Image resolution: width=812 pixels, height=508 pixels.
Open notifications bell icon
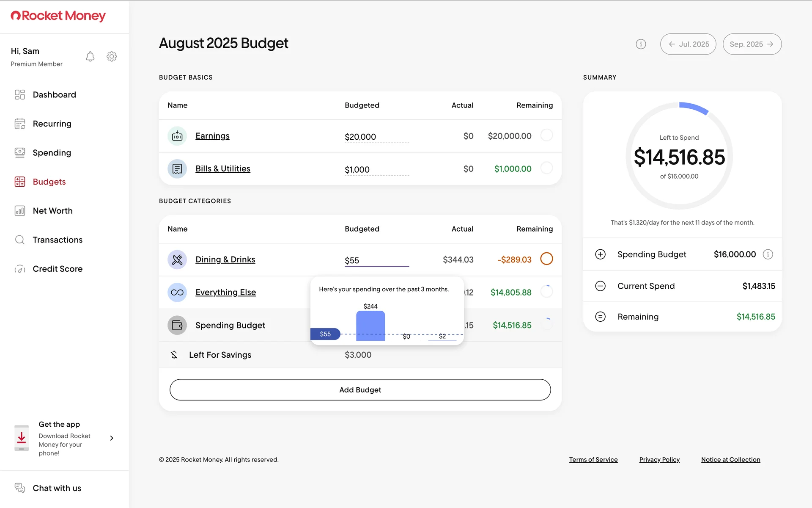pos(90,56)
